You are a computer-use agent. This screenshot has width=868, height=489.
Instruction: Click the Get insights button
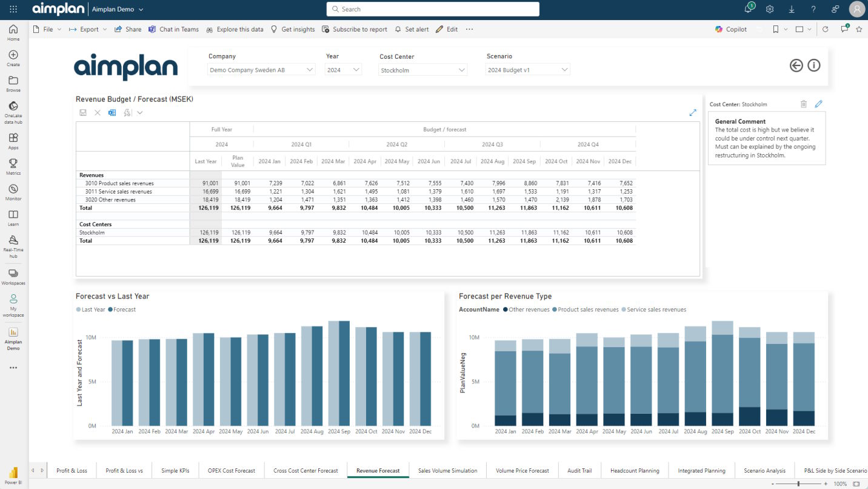coord(293,29)
